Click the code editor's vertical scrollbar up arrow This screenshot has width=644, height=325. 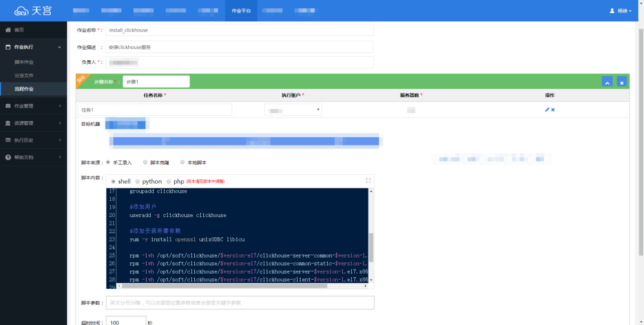371,191
